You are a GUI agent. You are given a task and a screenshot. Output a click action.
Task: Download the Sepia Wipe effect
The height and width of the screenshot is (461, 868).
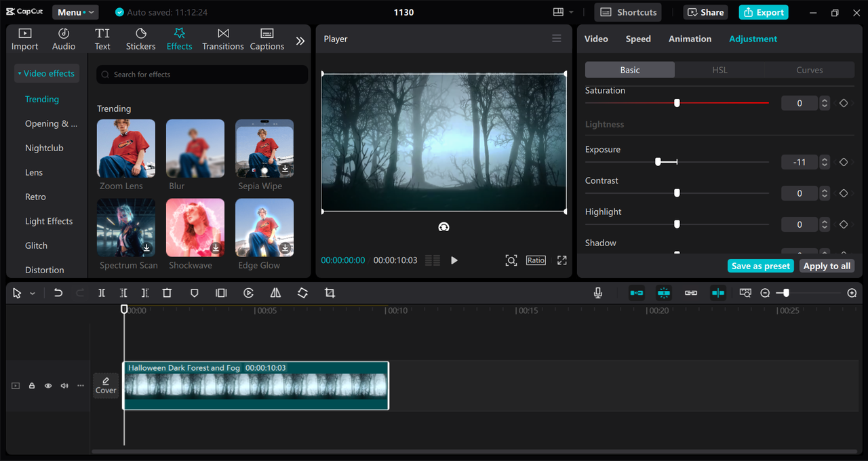[x=285, y=169]
